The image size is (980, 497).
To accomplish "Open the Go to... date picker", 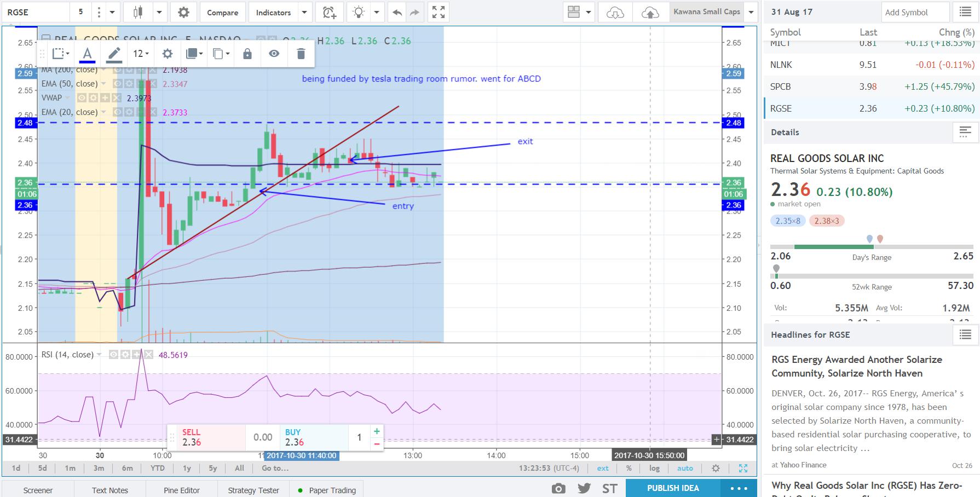I will [x=275, y=469].
